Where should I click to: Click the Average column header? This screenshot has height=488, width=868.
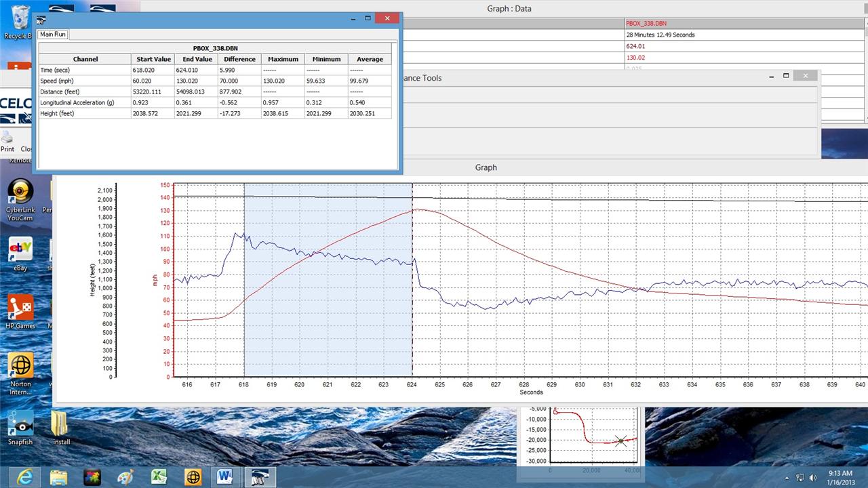(370, 59)
